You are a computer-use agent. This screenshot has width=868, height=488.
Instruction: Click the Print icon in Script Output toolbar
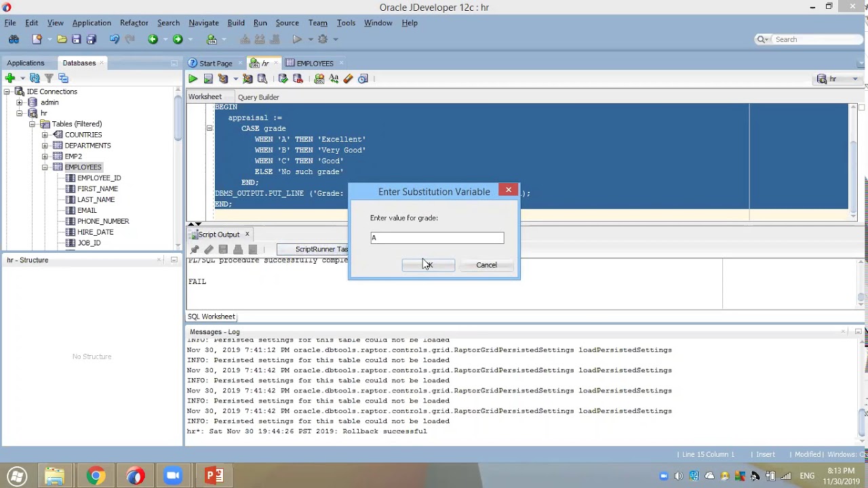[238, 249]
